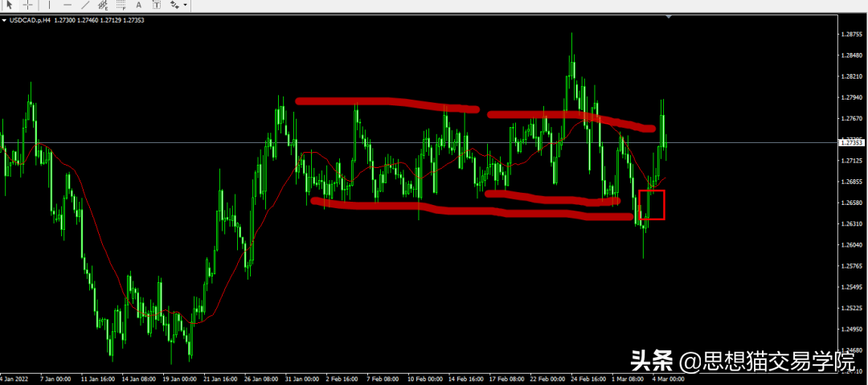Click the chart shift marker at top

click(x=669, y=17)
